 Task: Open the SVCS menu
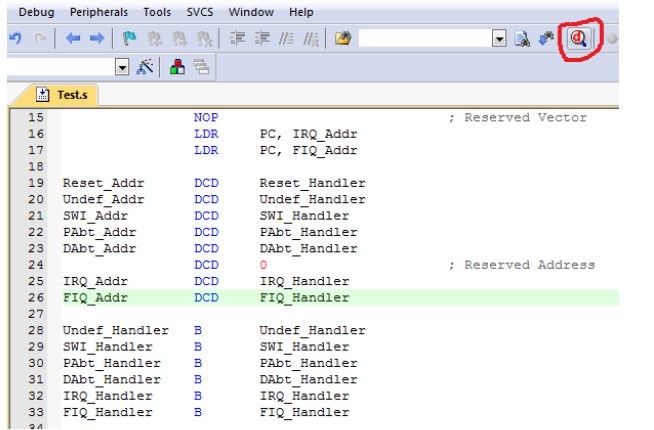pos(198,13)
